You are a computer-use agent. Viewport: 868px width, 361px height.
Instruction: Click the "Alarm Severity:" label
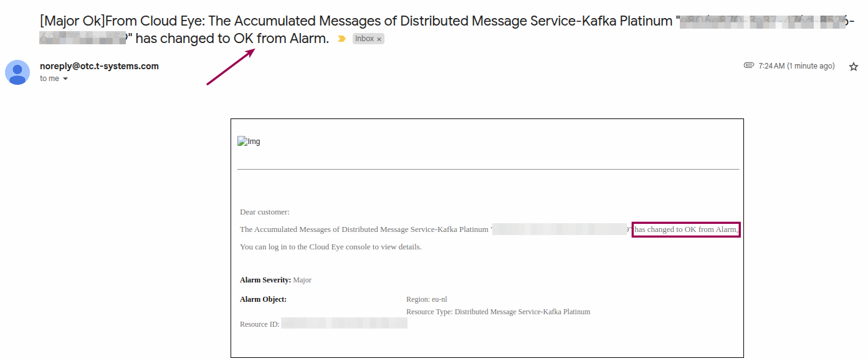pyautogui.click(x=265, y=280)
